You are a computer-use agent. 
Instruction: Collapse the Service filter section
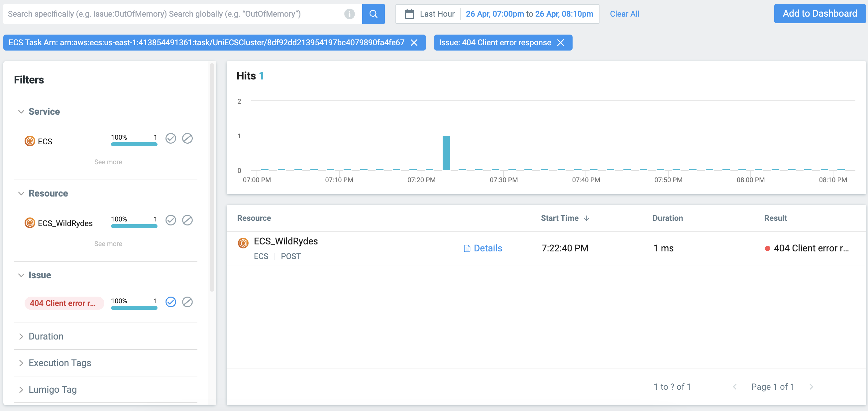point(21,112)
